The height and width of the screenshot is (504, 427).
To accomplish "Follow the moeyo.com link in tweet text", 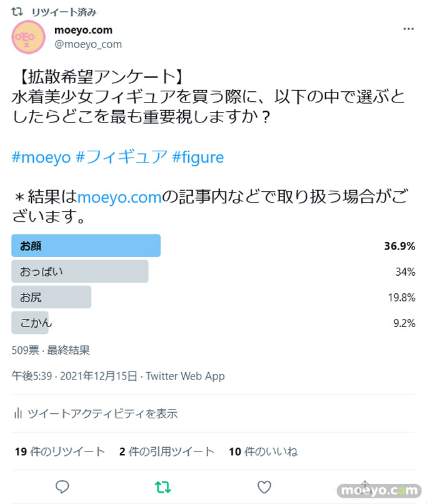I will coord(119,198).
